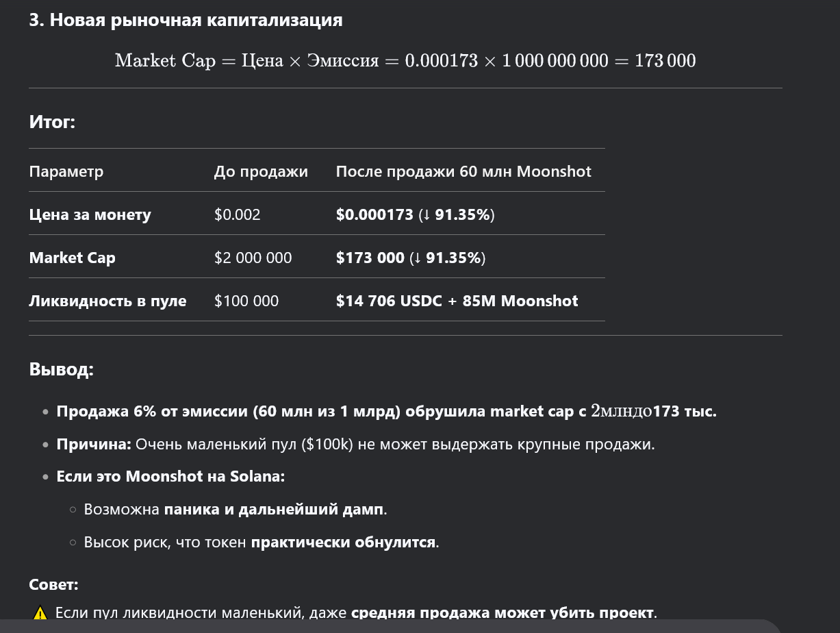
Task: Click the "$14 706 USDC + 85M Moonshot" cell
Action: coord(457,301)
